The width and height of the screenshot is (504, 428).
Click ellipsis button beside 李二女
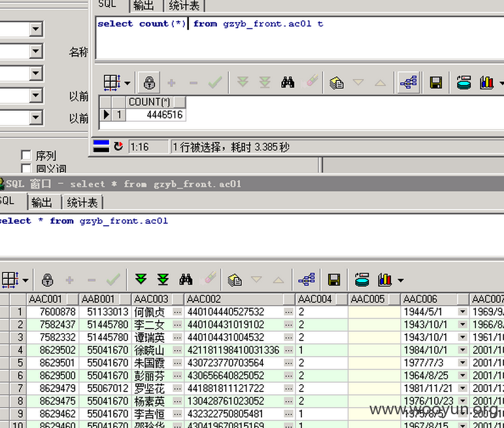pyautogui.click(x=177, y=325)
